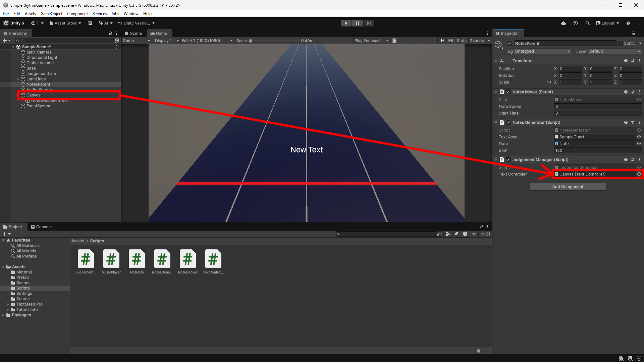Click the TextController script icon
Image resolution: width=644 pixels, height=362 pixels.
click(x=213, y=259)
